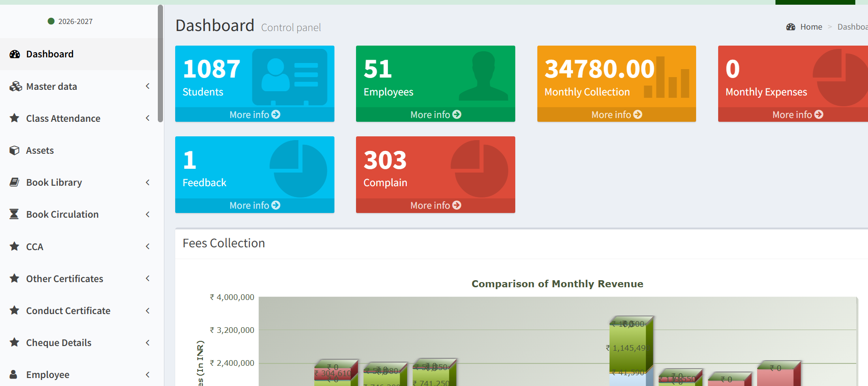The image size is (868, 386).
Task: Click More info on Feedback card
Action: click(255, 205)
